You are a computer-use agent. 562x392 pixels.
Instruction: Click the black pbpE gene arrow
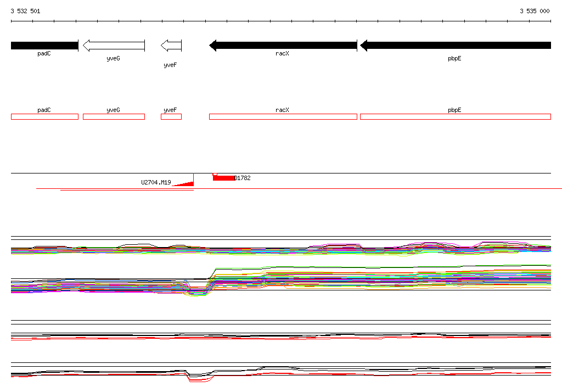[456, 46]
